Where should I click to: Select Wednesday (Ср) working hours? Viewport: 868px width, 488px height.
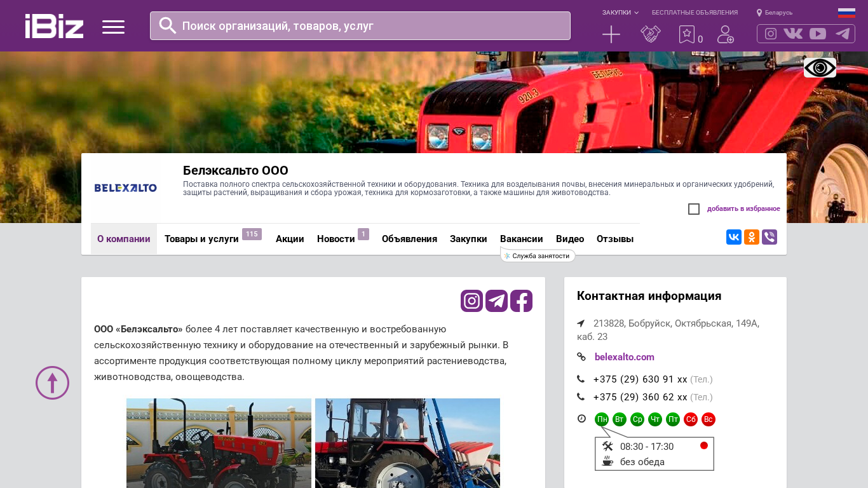tap(637, 419)
